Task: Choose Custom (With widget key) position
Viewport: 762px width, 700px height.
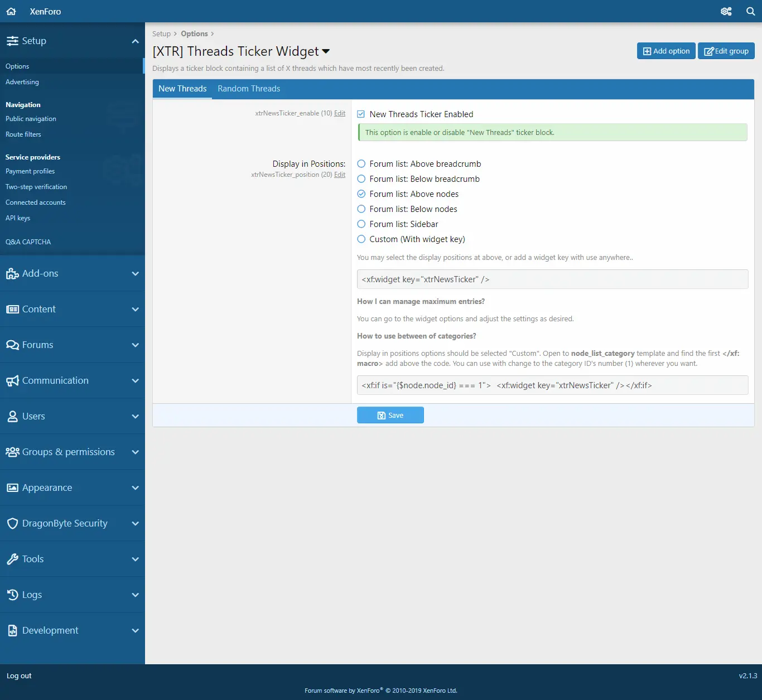Action: pyautogui.click(x=361, y=239)
